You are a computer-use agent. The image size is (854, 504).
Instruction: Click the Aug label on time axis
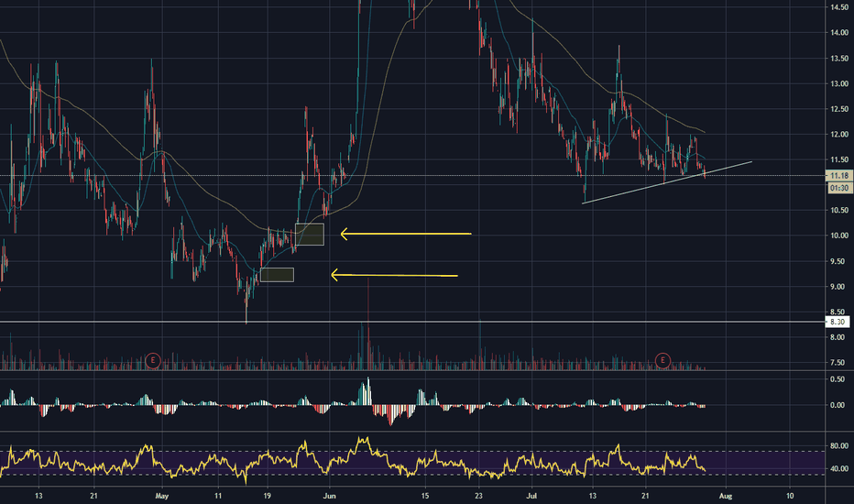[726, 496]
